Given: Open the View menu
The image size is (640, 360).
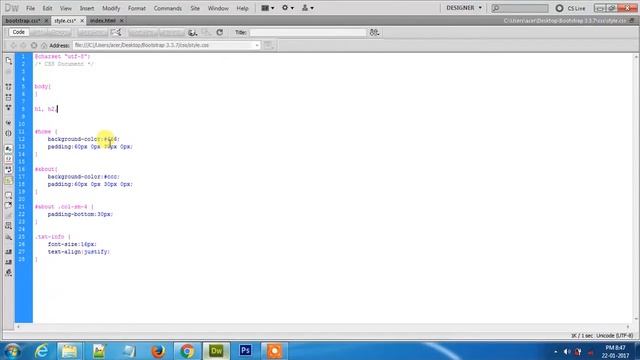Looking at the screenshot, I should pos(66,8).
